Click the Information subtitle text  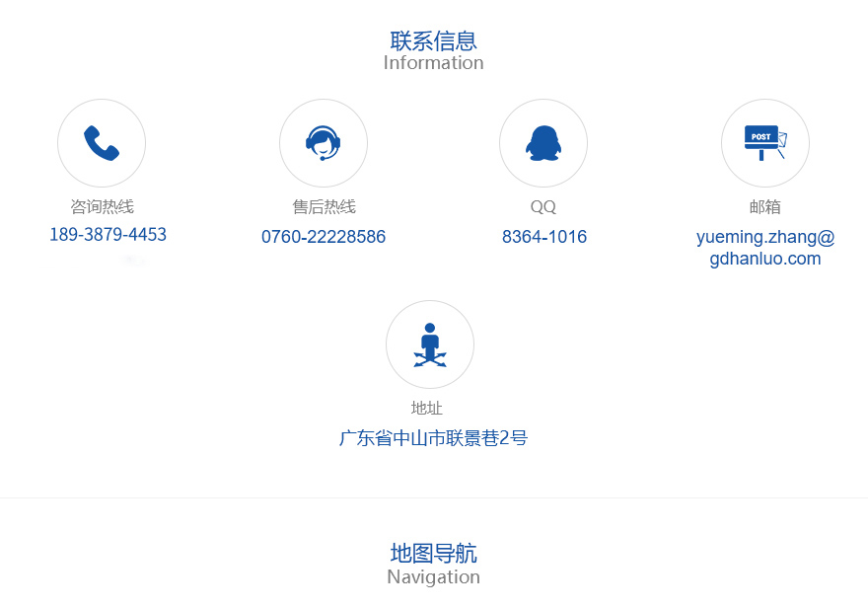click(x=433, y=63)
